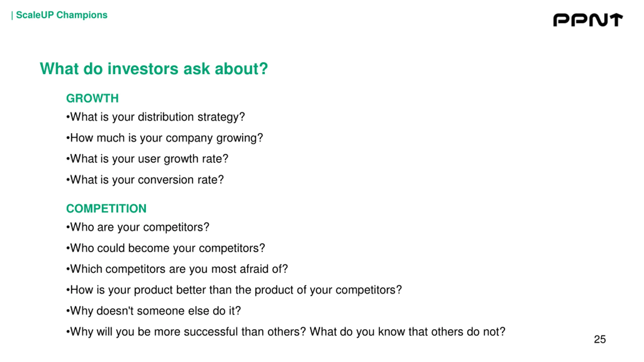Select the distribution strategy question

(x=155, y=117)
